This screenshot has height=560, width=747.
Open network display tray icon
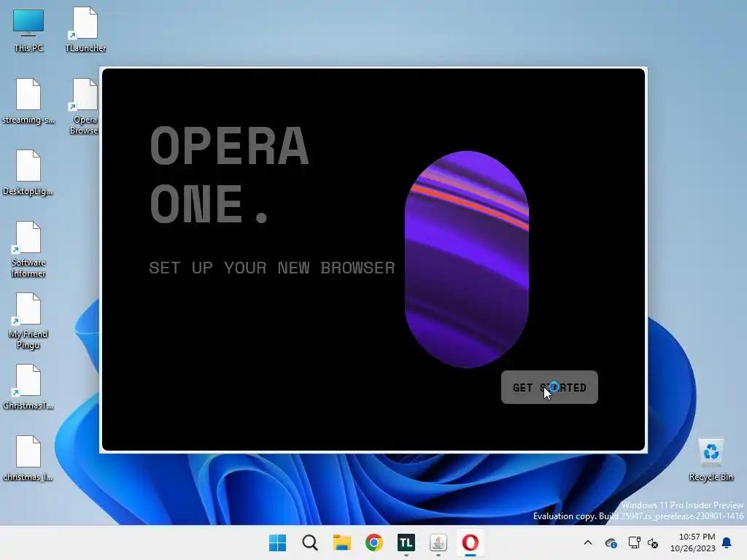tap(634, 542)
